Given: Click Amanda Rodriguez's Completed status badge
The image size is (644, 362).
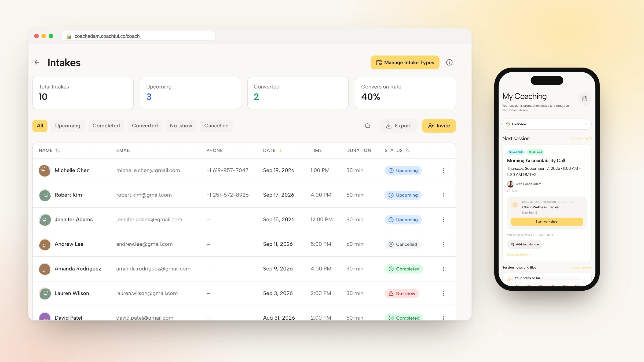Looking at the screenshot, I should [x=404, y=269].
